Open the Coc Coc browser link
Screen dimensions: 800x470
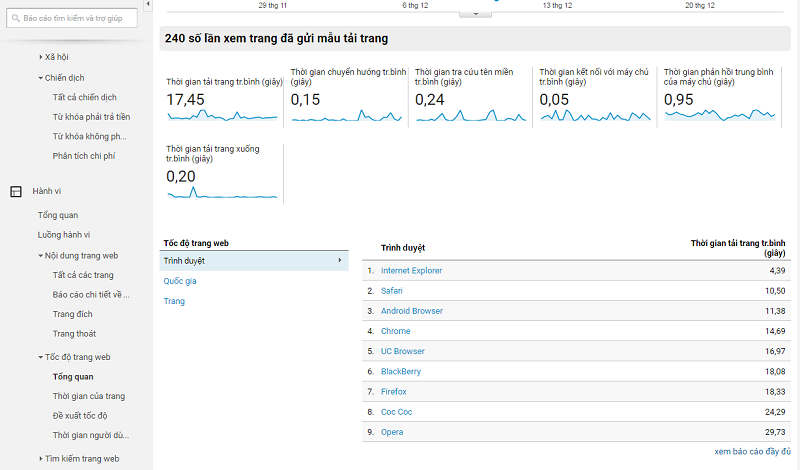[x=398, y=411]
